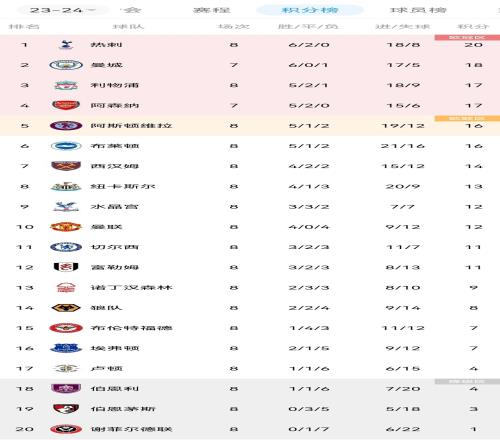Click the Aston Villa club crest

(66, 126)
